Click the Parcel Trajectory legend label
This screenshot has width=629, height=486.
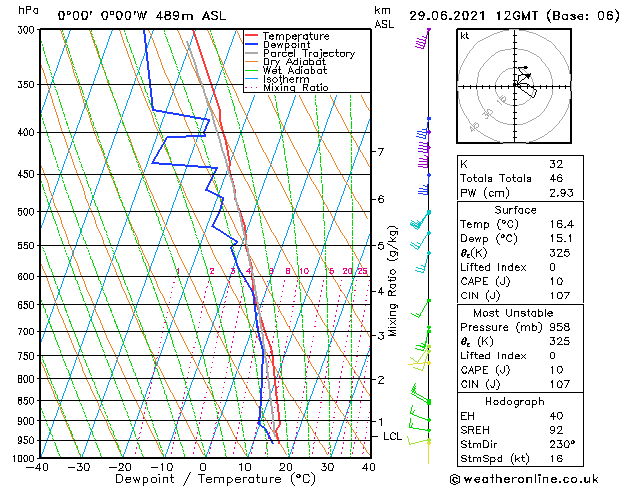309,53
